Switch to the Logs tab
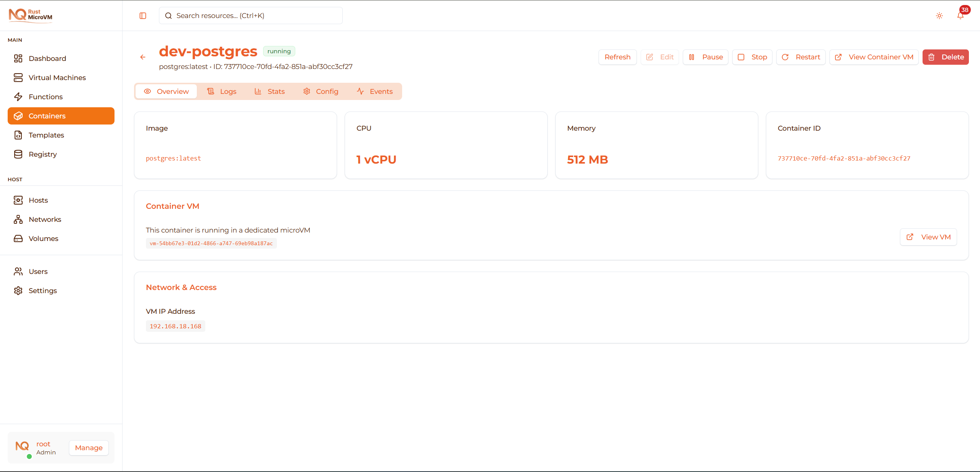980x472 pixels. tap(222, 91)
